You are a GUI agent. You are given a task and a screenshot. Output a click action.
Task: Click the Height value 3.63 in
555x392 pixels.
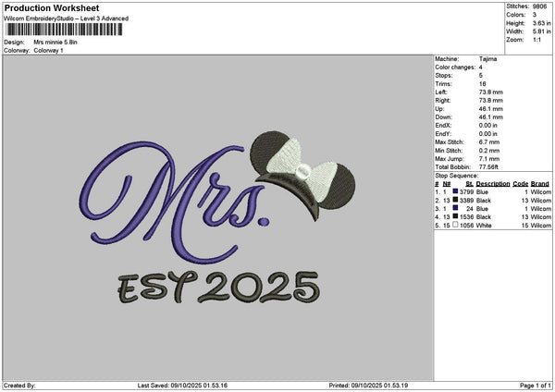tap(542, 23)
